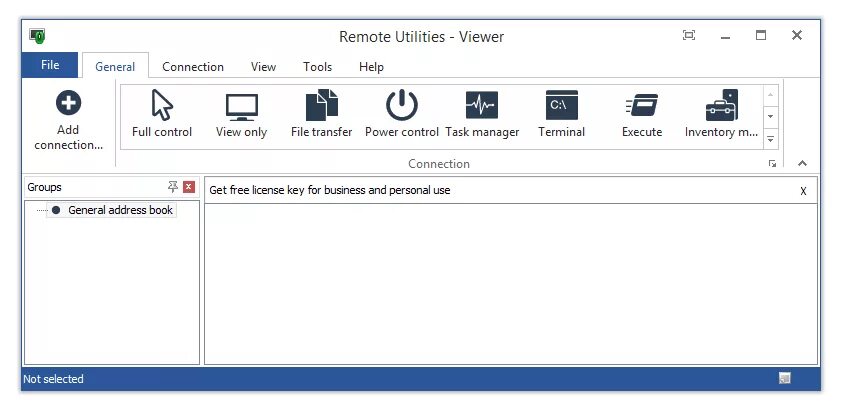The width and height of the screenshot is (843, 418).
Task: Open the Tools tab
Action: [x=317, y=67]
